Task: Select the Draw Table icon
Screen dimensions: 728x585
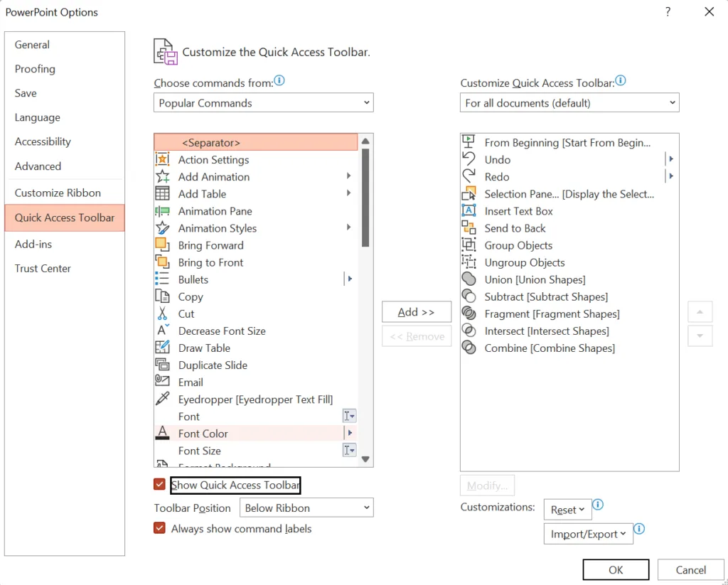Action: 162,348
